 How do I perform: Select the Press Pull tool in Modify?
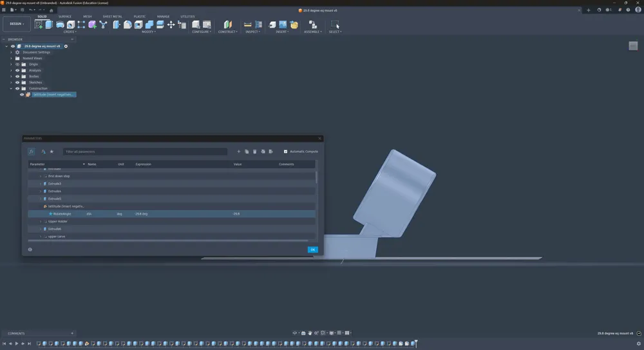point(117,24)
